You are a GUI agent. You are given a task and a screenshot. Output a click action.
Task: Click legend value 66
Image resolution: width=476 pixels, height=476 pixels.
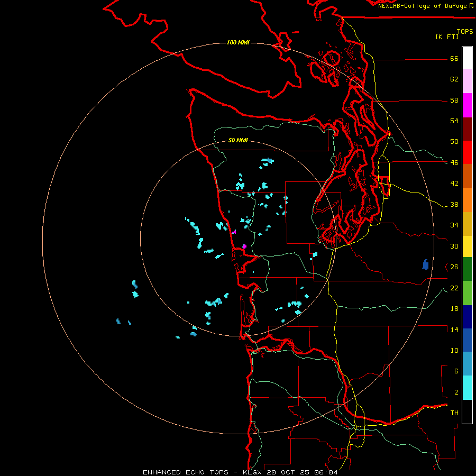(454, 59)
